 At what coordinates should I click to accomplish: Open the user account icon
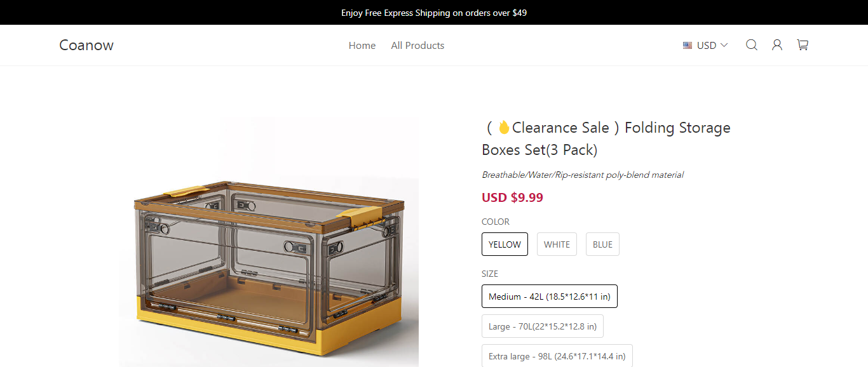point(777,45)
